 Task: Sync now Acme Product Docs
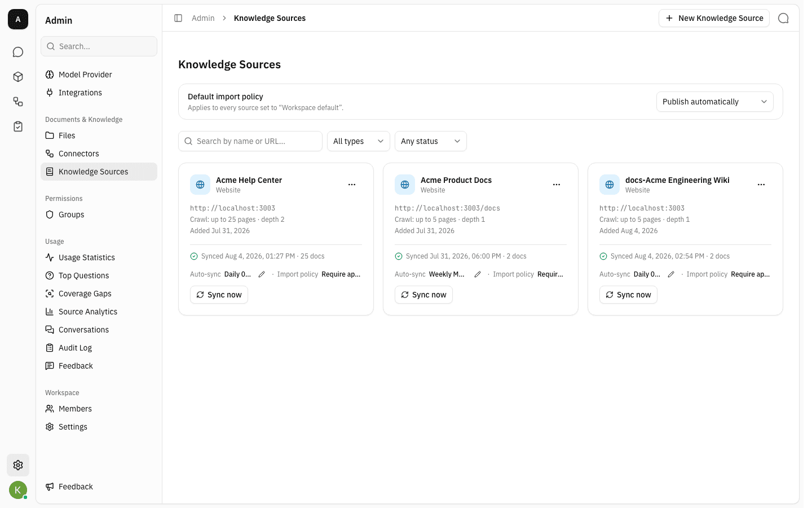[x=423, y=295]
